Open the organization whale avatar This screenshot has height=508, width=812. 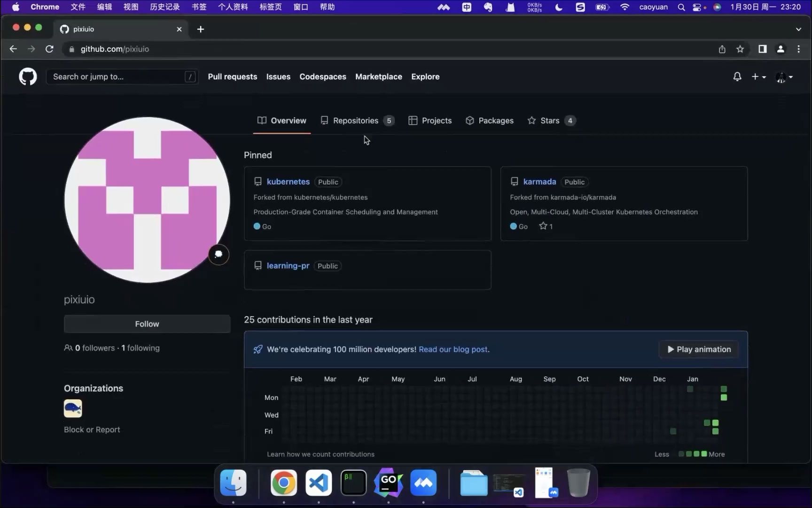[73, 408]
